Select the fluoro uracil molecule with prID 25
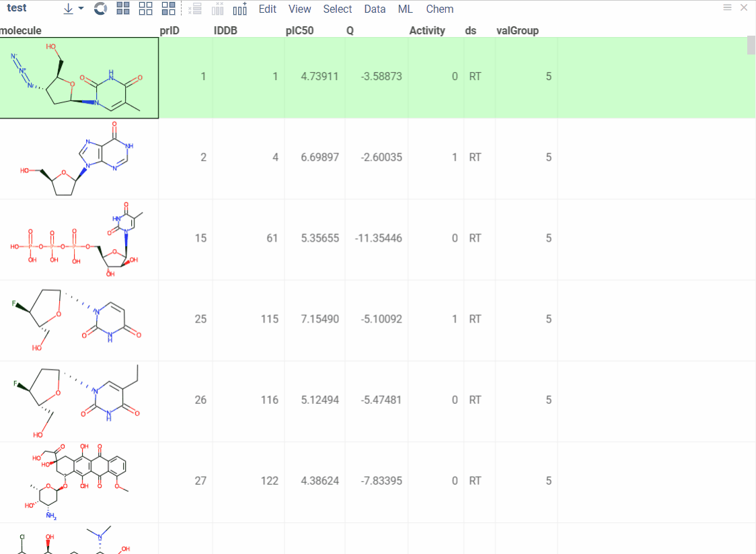 point(79,320)
